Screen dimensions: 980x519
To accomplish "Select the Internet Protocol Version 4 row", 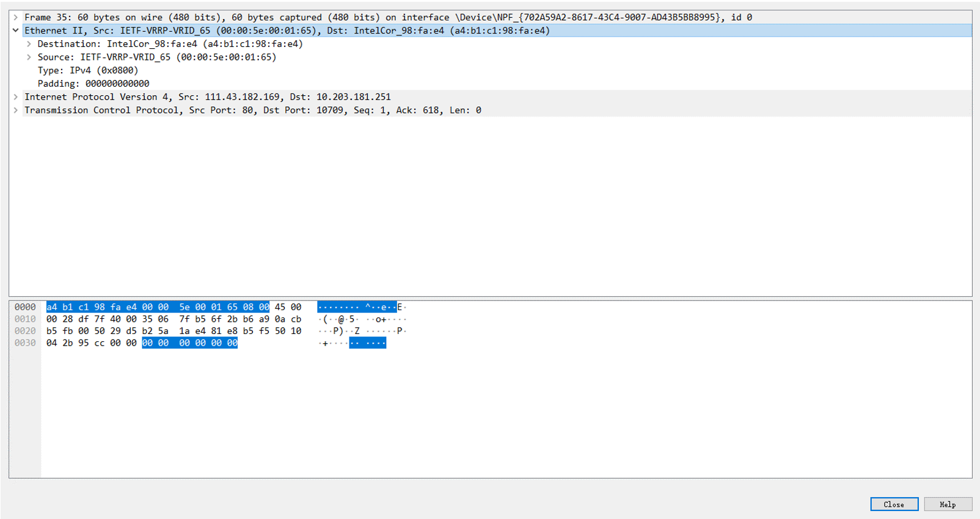I will (x=497, y=97).
